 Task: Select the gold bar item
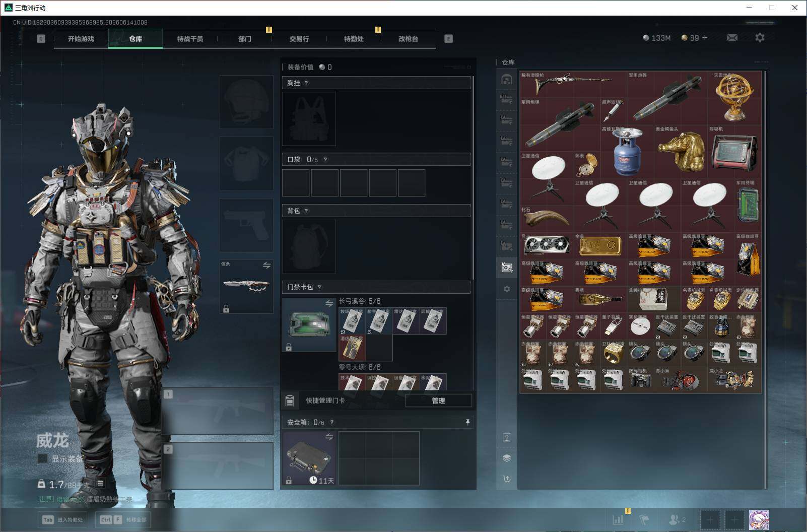pos(600,246)
